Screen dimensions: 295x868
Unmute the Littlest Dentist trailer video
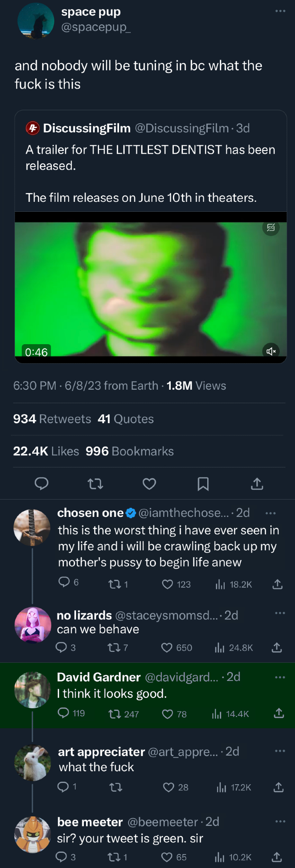(271, 351)
